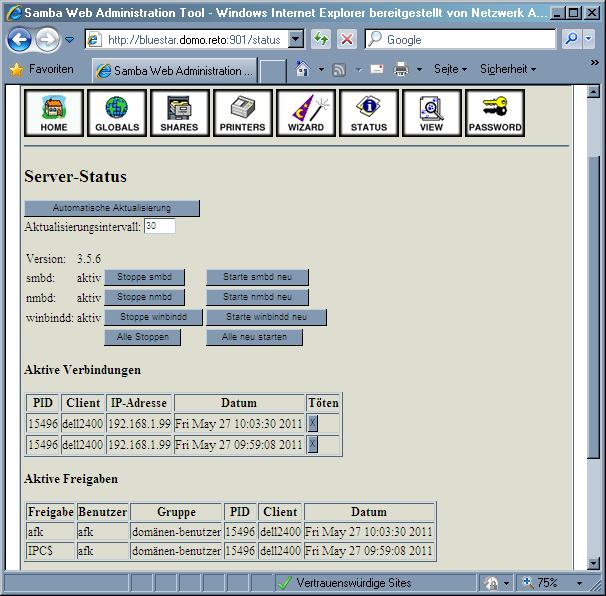Screen dimensions: 606x596
Task: Click the Automatische Aktualisierung button
Action: click(112, 208)
